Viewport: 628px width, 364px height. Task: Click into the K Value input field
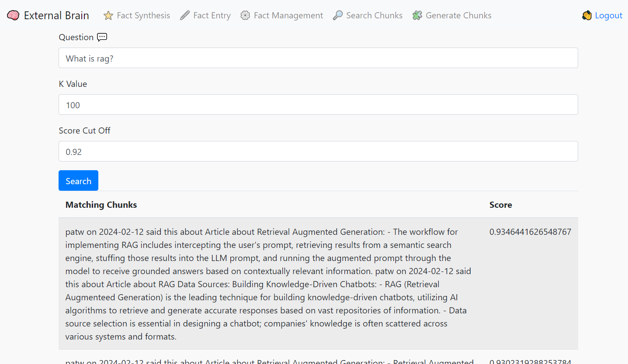click(318, 105)
